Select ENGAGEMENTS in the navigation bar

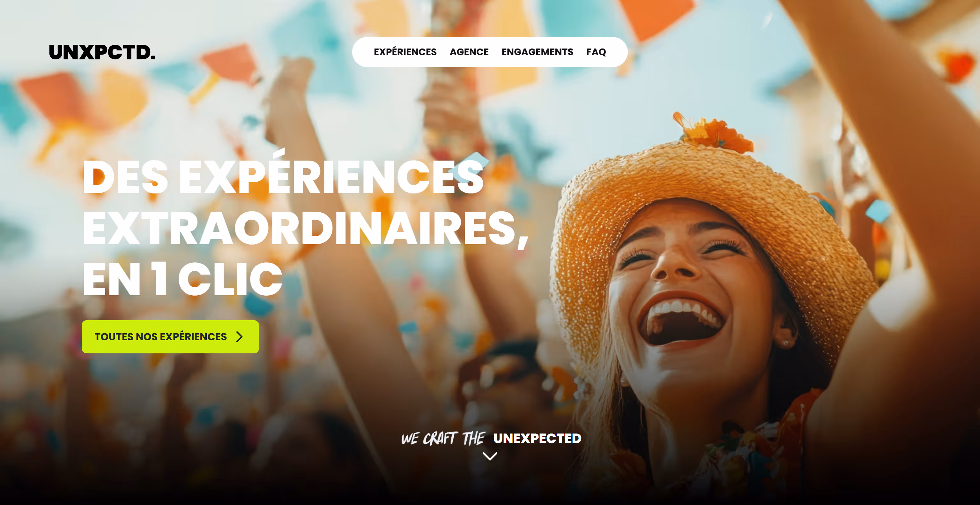click(537, 52)
